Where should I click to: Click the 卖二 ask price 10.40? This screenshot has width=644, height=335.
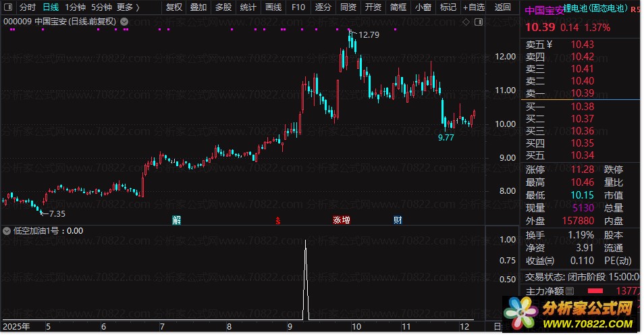click(583, 81)
